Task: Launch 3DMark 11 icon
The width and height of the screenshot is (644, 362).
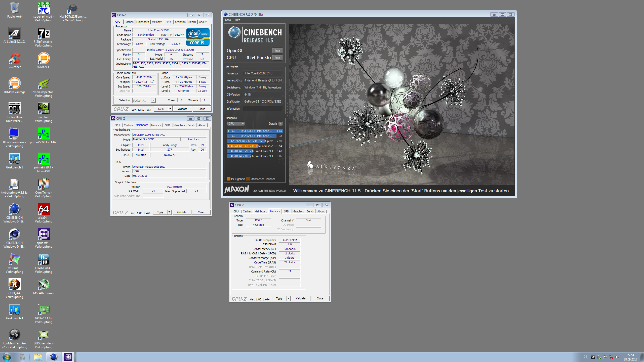Action: tap(44, 60)
